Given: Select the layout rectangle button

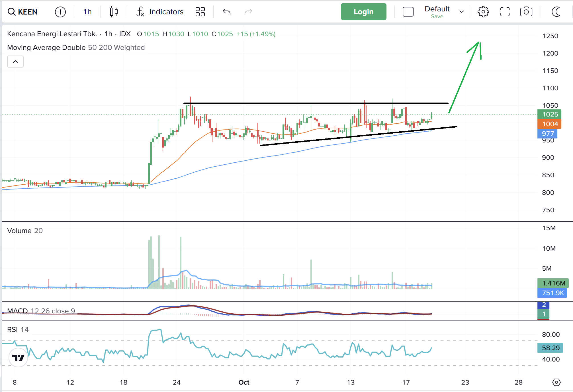Looking at the screenshot, I should pyautogui.click(x=408, y=12).
